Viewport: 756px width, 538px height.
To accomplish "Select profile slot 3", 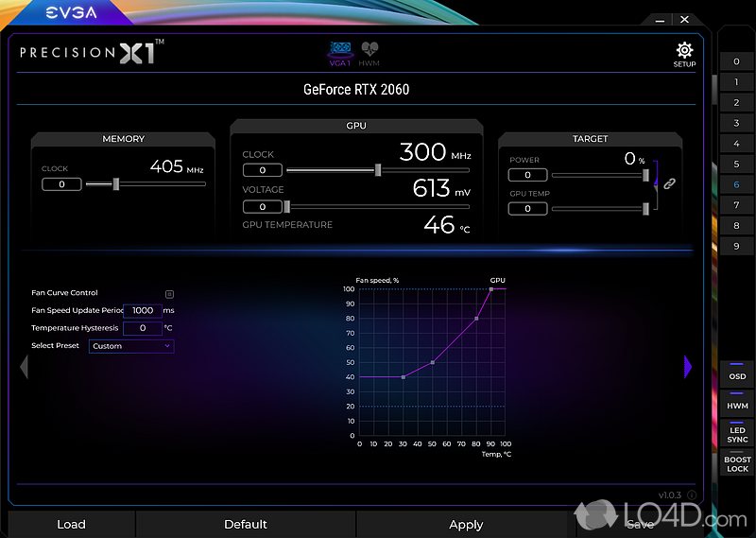I will point(736,123).
